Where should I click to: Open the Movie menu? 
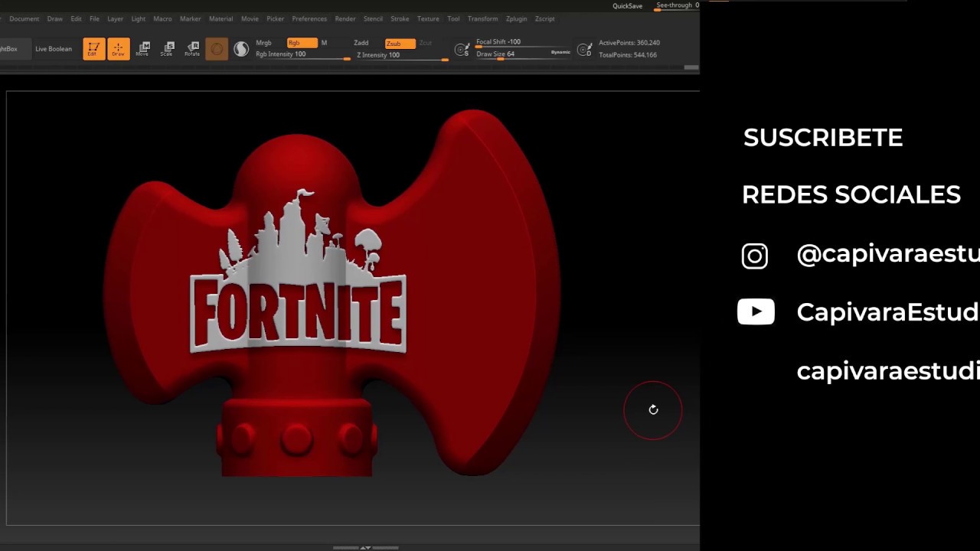[x=250, y=18]
